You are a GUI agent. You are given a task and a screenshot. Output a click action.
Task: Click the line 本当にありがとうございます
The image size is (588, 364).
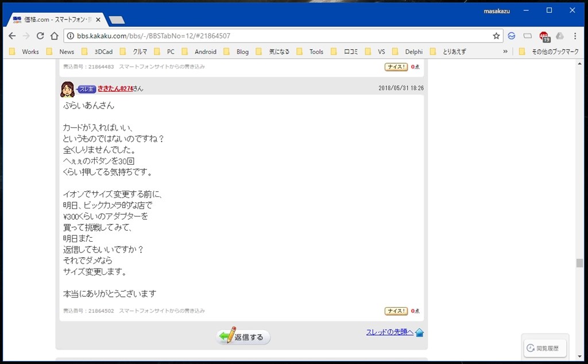pos(110,294)
